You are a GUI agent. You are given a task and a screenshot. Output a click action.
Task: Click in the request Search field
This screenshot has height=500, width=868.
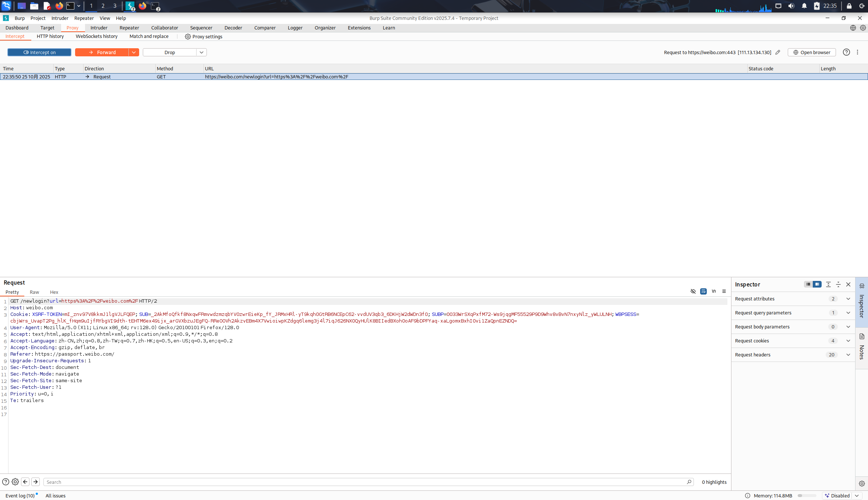[x=364, y=482]
